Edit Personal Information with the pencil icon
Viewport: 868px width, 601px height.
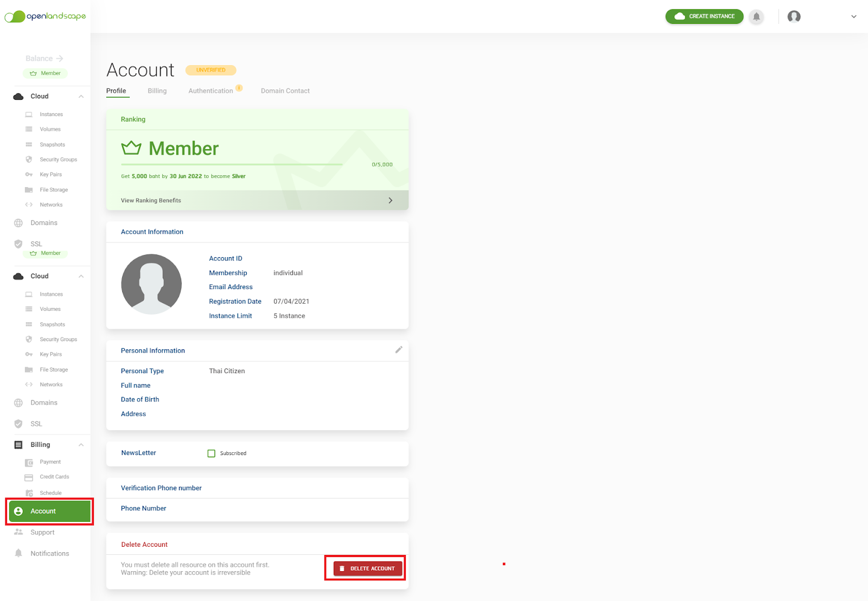pyautogui.click(x=399, y=350)
